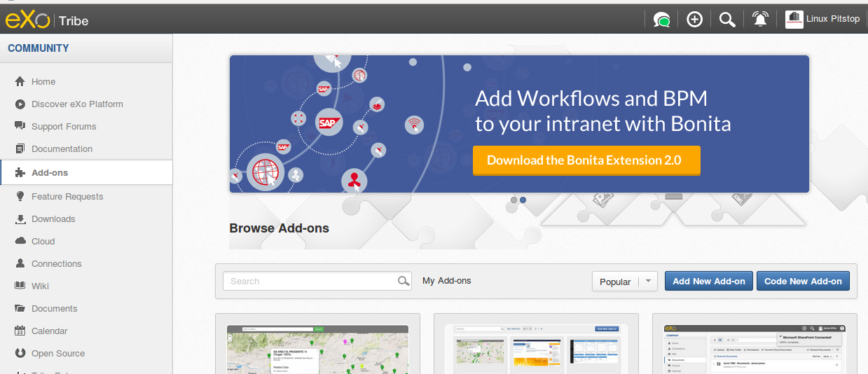This screenshot has width=868, height=374.
Task: Click the Linux Pitstop user avatar
Action: (794, 19)
